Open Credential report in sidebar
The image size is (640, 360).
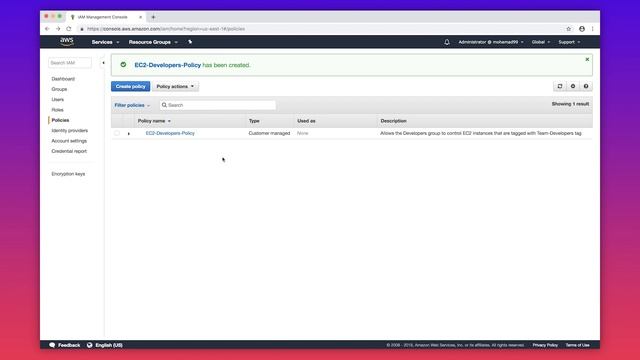coord(69,151)
